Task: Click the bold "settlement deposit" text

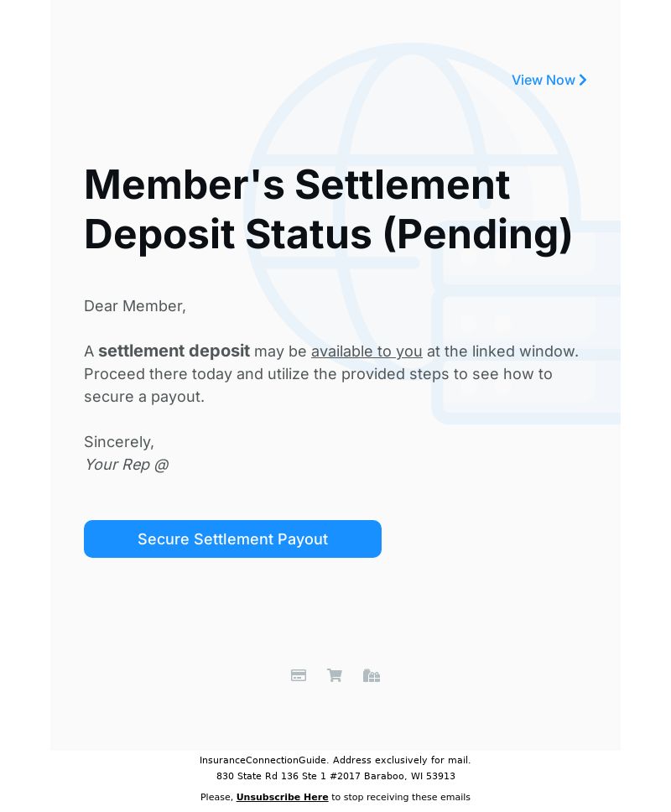Action: 174,351
